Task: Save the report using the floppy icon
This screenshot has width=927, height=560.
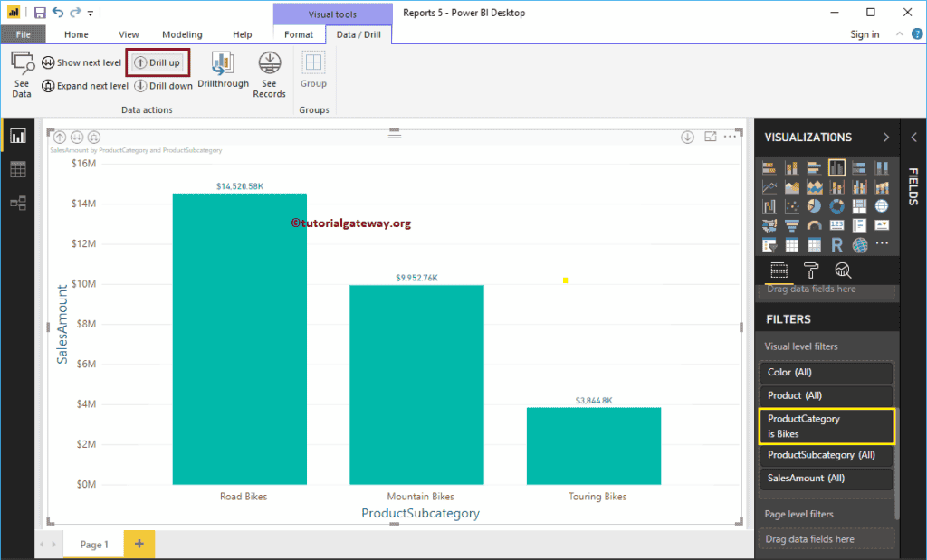Action: click(40, 13)
